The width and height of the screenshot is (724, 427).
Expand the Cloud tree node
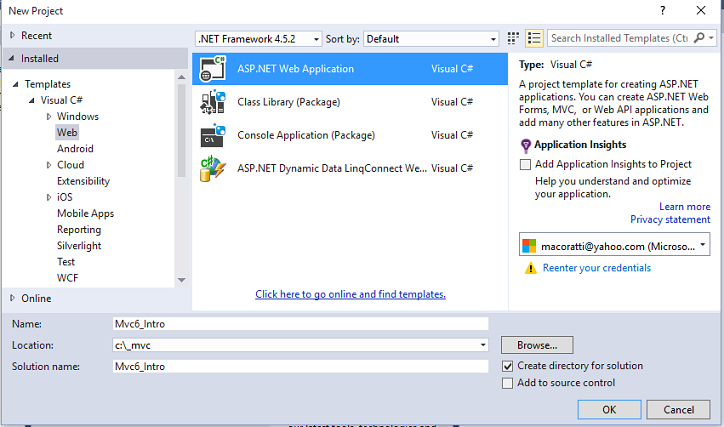pos(48,165)
